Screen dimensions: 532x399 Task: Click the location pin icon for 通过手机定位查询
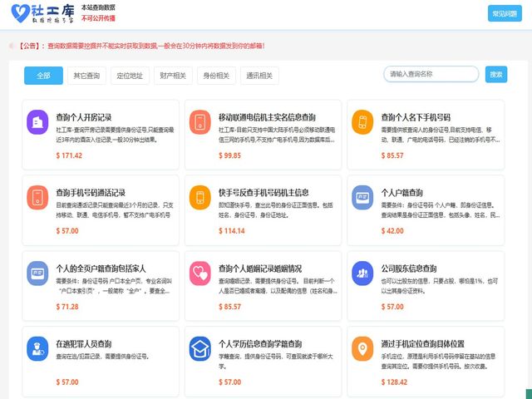[362, 347]
